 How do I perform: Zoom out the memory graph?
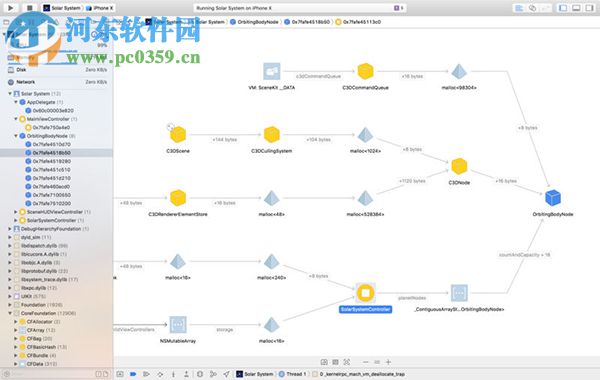coord(366,362)
